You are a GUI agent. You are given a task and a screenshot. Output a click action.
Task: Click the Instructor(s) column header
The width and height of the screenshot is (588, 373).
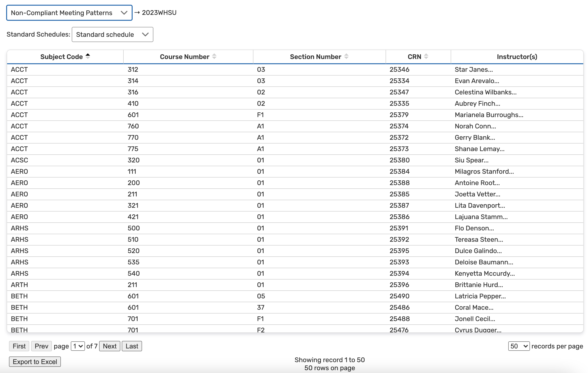[517, 57]
